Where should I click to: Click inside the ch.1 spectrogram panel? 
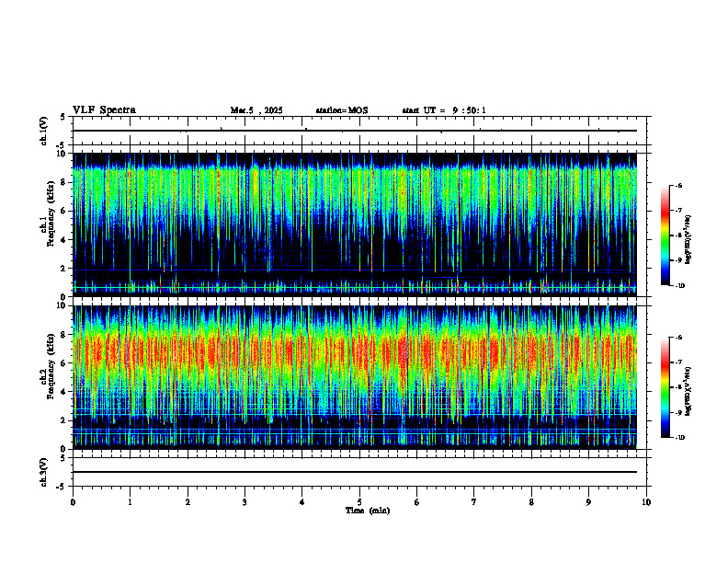pos(355,224)
